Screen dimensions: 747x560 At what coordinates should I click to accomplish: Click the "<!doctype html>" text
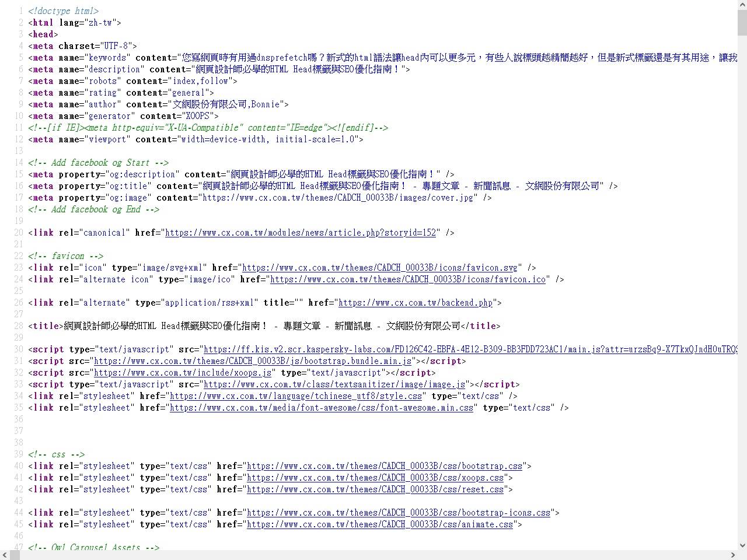click(x=63, y=11)
